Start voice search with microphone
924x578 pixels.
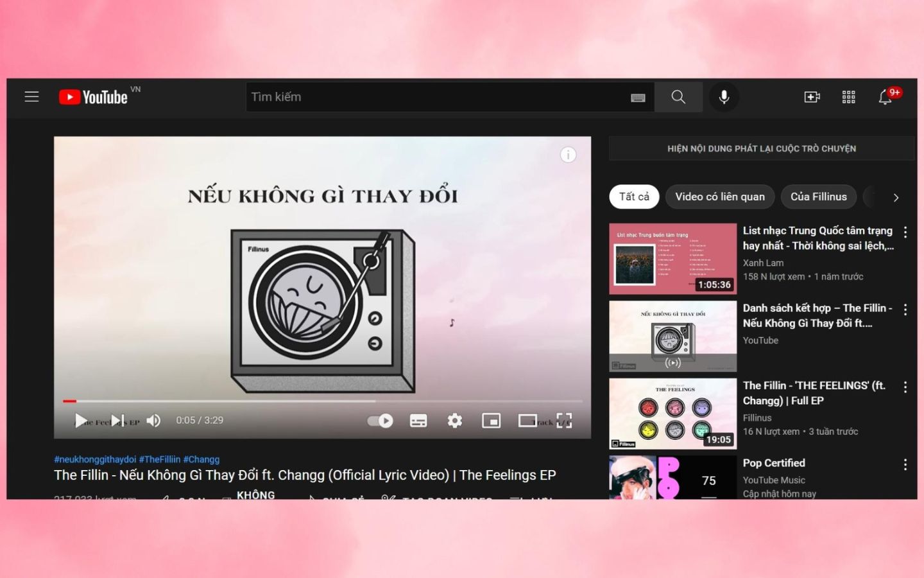point(724,97)
